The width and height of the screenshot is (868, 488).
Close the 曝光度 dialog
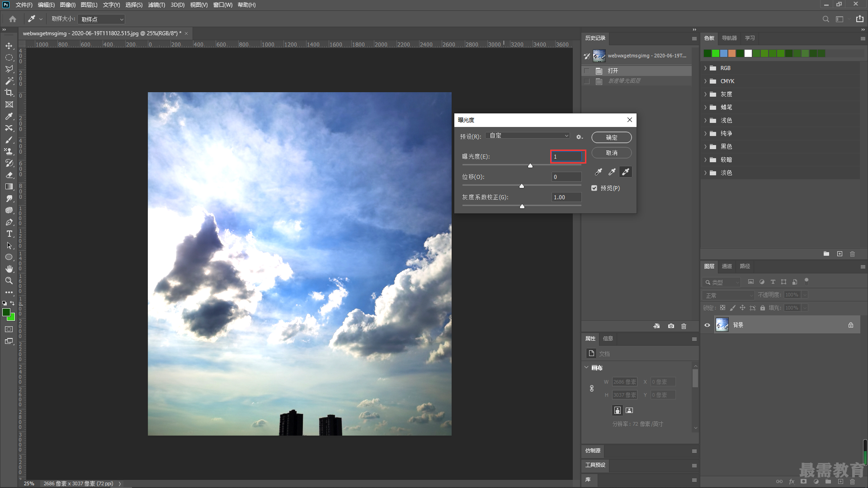click(x=629, y=120)
